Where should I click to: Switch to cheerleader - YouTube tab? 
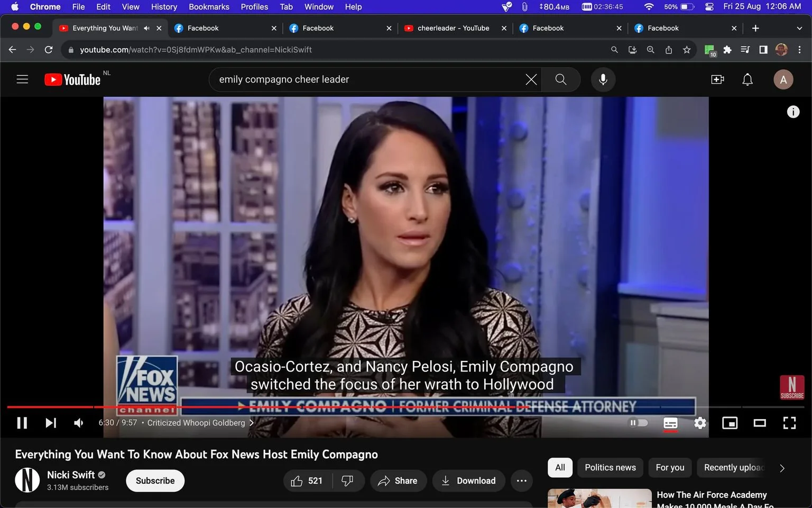(x=454, y=28)
